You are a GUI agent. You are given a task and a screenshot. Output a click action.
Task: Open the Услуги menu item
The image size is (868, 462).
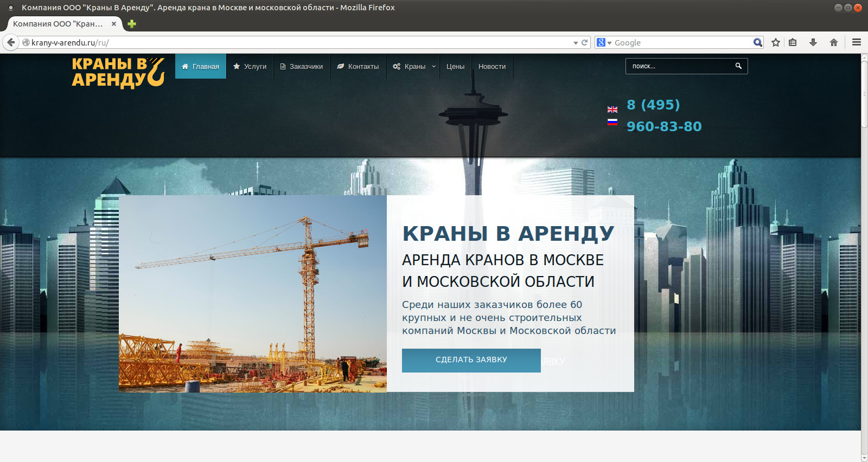click(250, 66)
